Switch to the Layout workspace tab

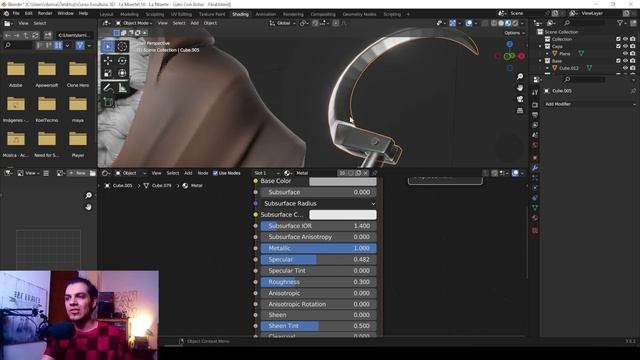[107, 14]
